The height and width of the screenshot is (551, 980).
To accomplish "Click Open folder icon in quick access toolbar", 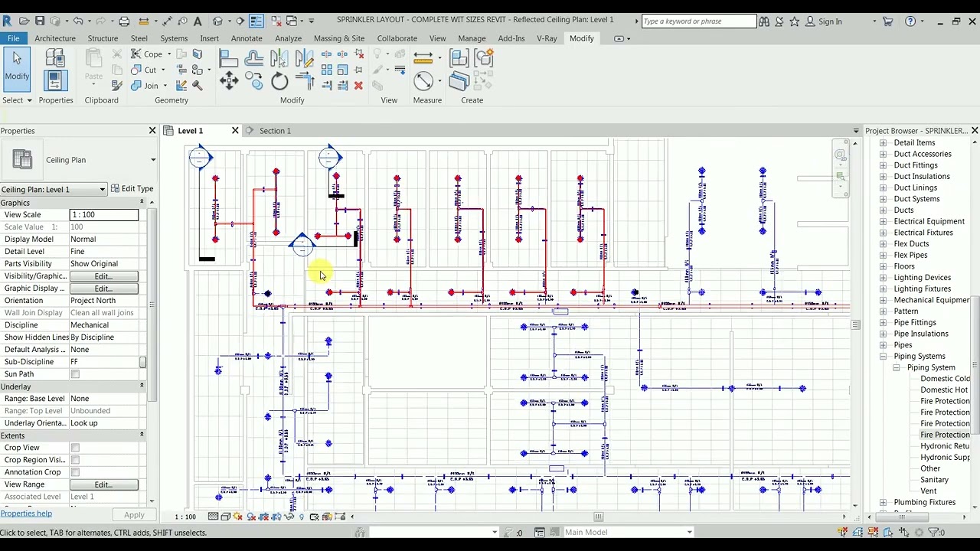I will coord(24,21).
